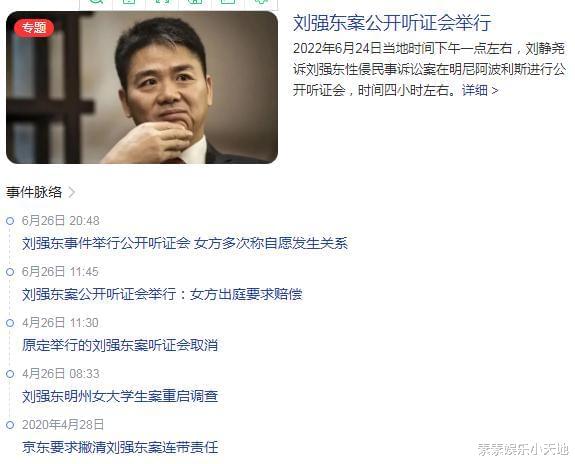This screenshot has height=464, width=575.
Task: Click the 泰泰娱乐小天地 watermark text
Action: 523,449
